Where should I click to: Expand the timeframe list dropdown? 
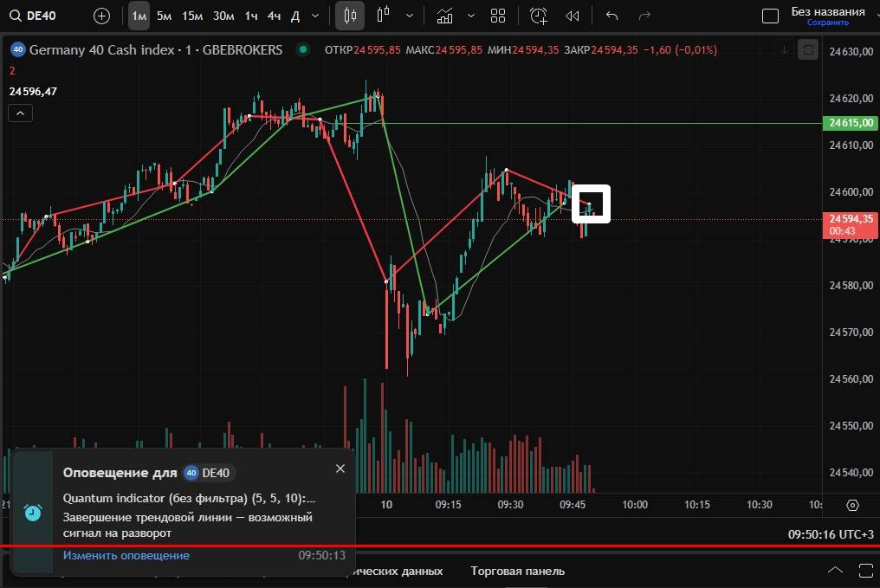[x=315, y=16]
